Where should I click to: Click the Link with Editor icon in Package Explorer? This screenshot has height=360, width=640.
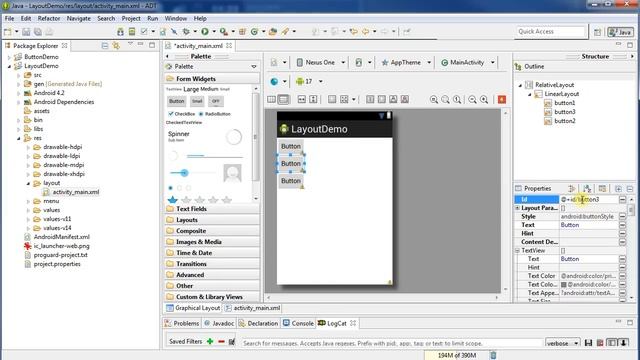(x=116, y=46)
